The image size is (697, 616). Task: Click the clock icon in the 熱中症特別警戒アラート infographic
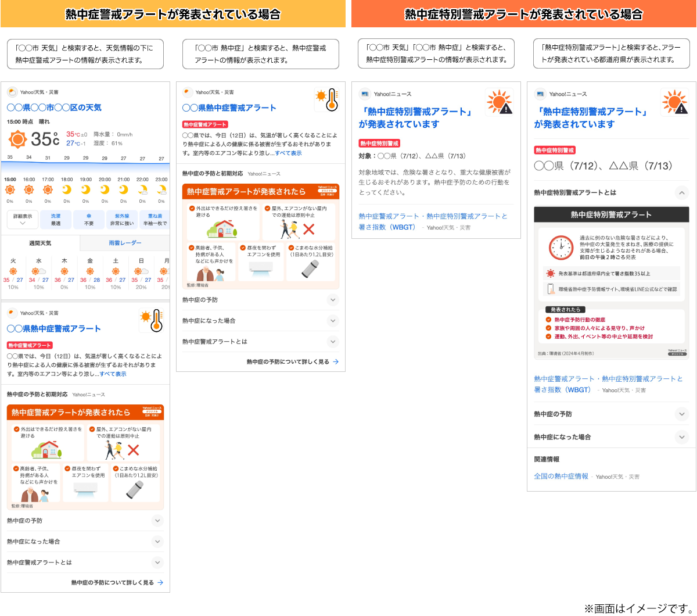point(562,248)
